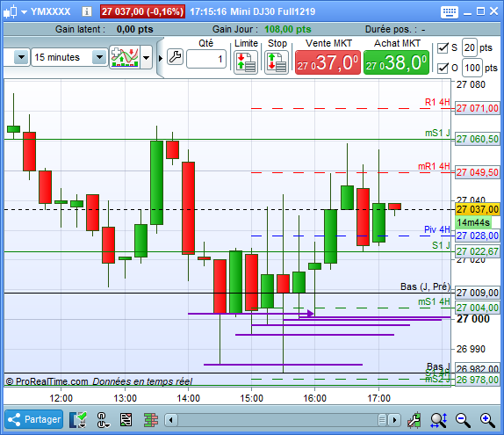Click the Qté quantity input field
Image resolution: width=504 pixels, height=435 pixels.
click(x=206, y=59)
